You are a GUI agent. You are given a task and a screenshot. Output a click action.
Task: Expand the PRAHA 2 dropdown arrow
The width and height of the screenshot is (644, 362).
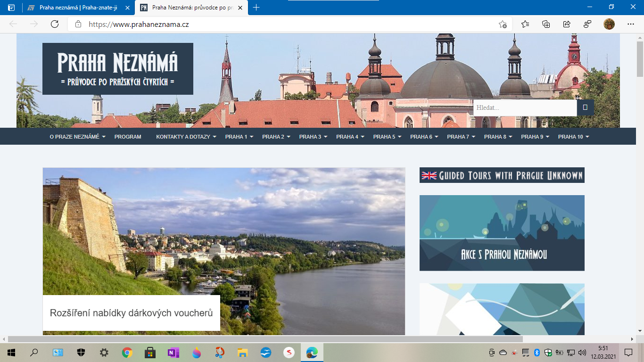point(289,137)
